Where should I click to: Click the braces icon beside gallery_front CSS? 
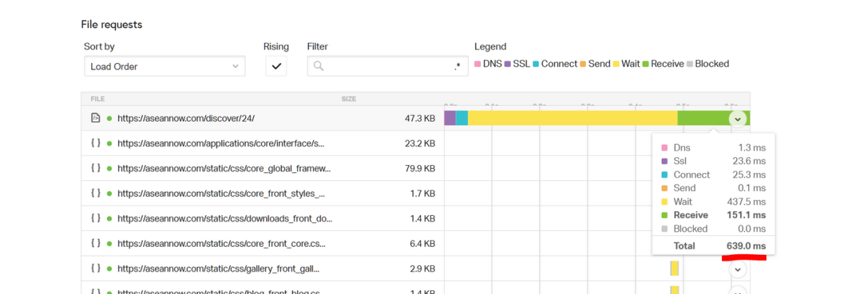click(x=95, y=269)
